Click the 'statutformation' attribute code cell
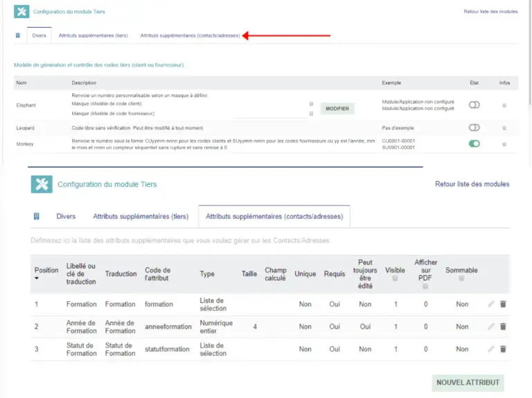The height and width of the screenshot is (398, 532). [167, 349]
